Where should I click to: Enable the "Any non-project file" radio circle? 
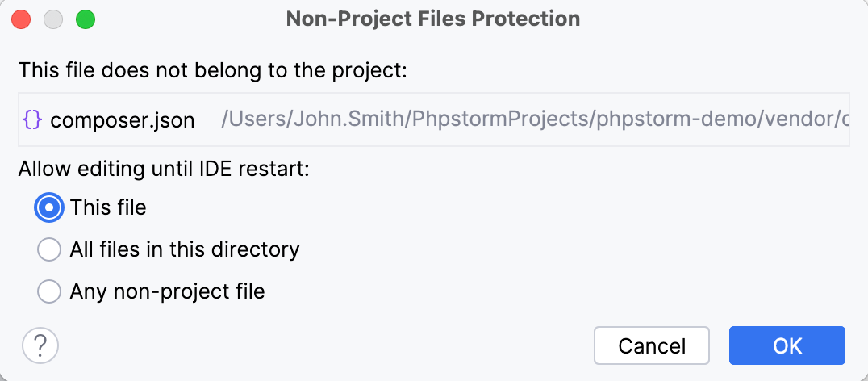[49, 291]
